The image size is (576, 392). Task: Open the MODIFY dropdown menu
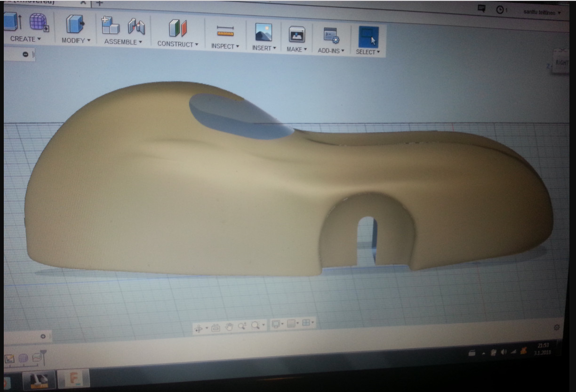pyautogui.click(x=76, y=40)
